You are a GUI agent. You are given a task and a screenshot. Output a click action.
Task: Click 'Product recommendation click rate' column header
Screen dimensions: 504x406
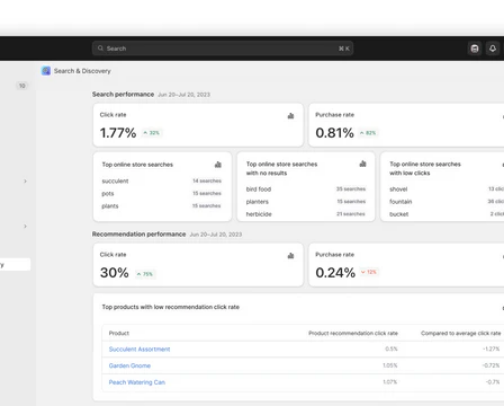pyautogui.click(x=353, y=333)
